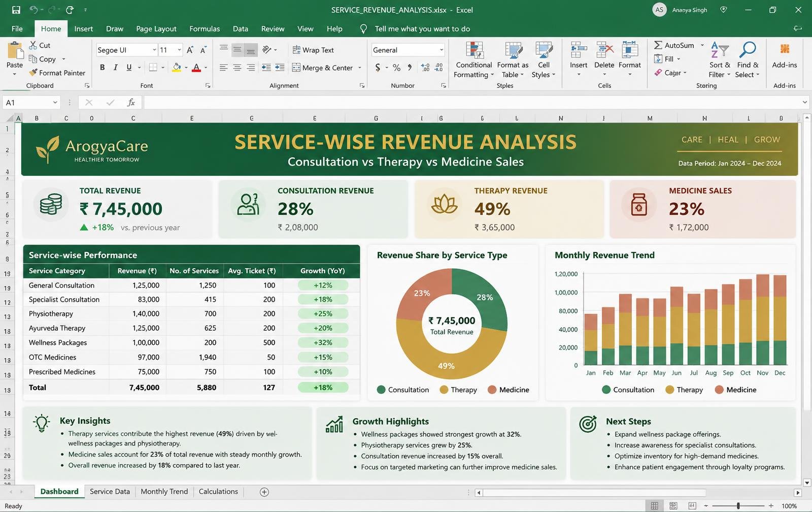Toggle Wrap Text
This screenshot has width=812, height=512.
point(313,50)
